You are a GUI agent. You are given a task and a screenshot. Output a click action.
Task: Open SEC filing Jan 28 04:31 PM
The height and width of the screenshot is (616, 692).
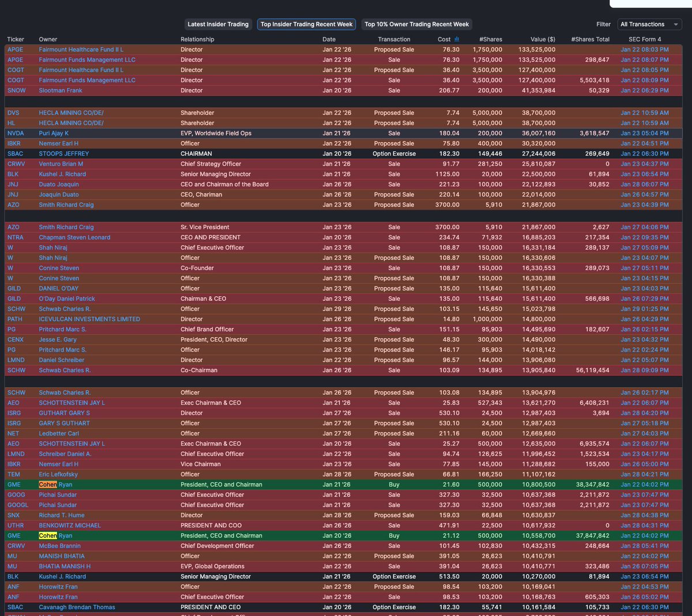(645, 526)
